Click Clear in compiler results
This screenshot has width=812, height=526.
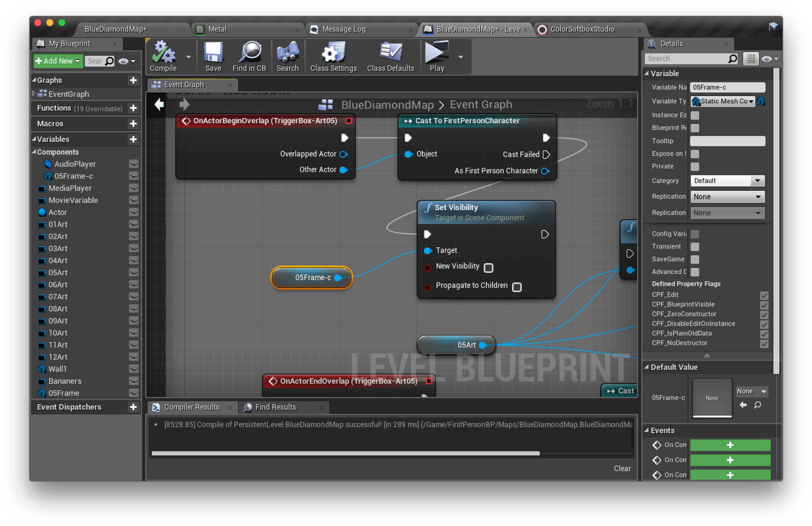[622, 468]
